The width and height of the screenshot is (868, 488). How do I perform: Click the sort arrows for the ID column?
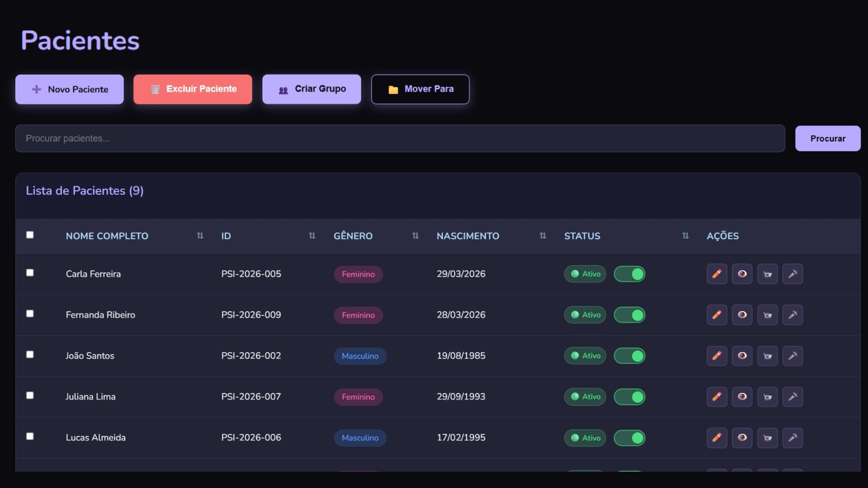click(312, 236)
